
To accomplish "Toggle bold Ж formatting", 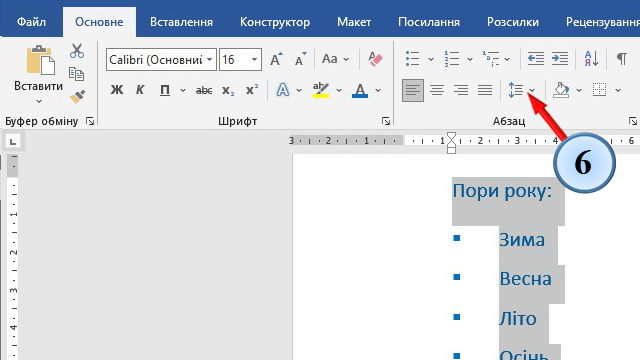I will (x=117, y=90).
